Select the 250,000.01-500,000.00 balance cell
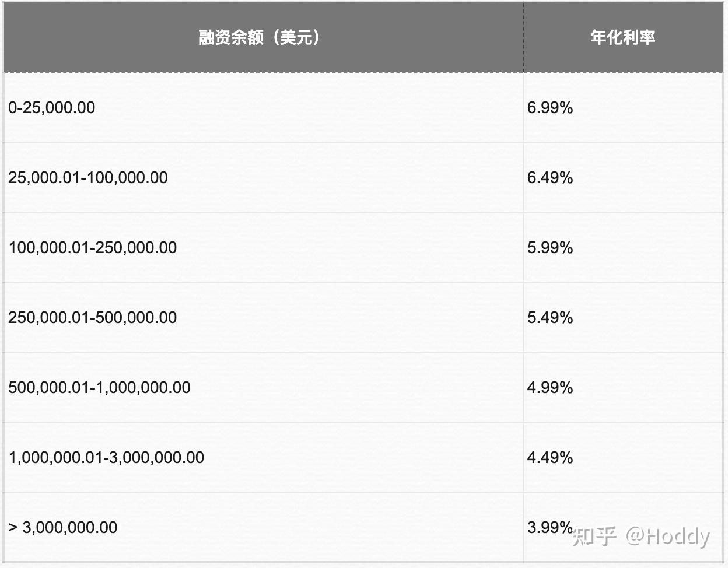 pos(93,318)
